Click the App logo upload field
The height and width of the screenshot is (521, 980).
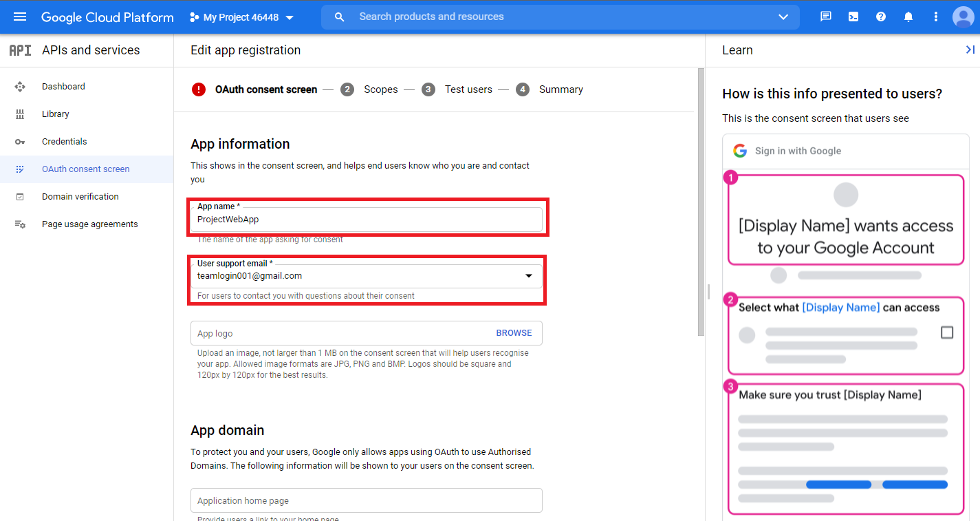coord(367,333)
